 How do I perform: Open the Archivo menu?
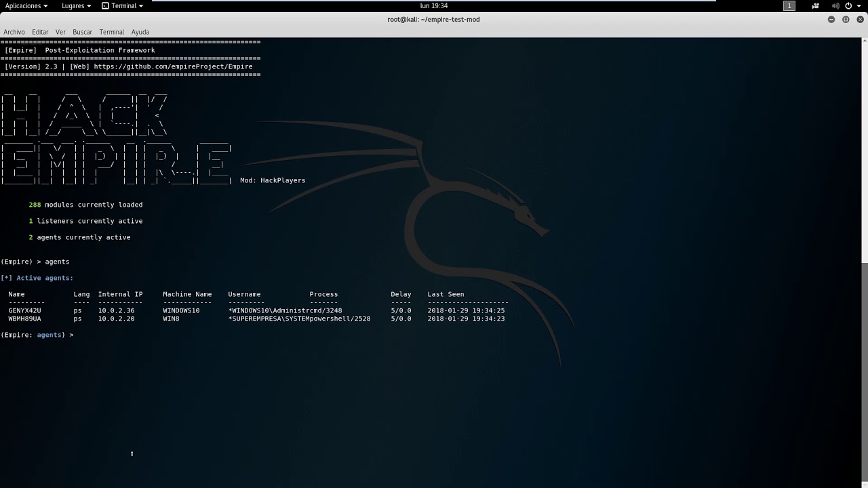pos(14,32)
